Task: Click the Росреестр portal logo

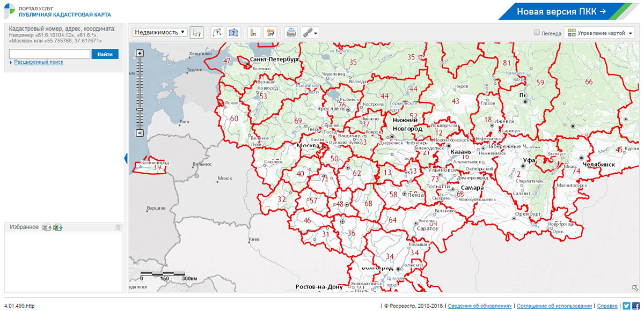Action: [x=10, y=11]
